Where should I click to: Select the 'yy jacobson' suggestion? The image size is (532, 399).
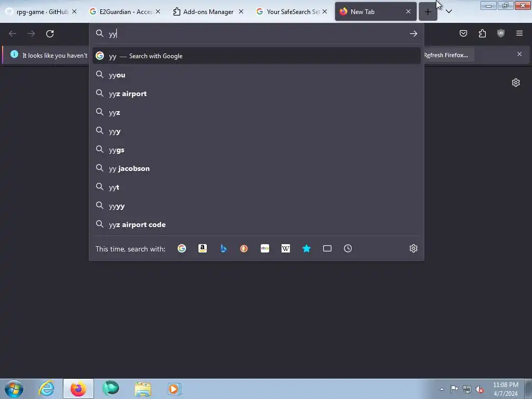[257, 168]
